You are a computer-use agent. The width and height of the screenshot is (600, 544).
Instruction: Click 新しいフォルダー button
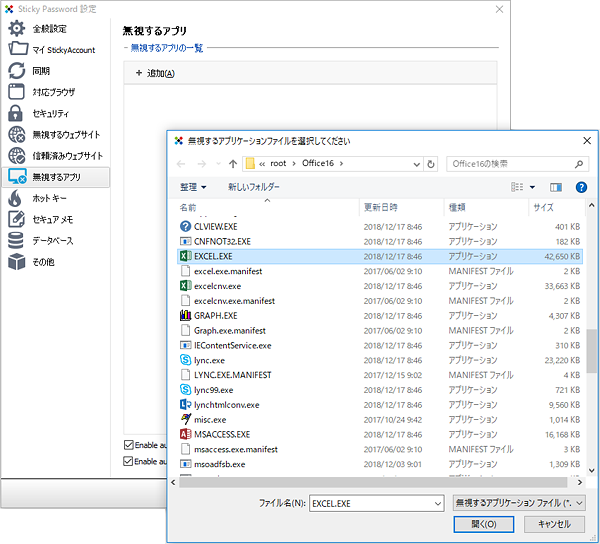pos(254,187)
